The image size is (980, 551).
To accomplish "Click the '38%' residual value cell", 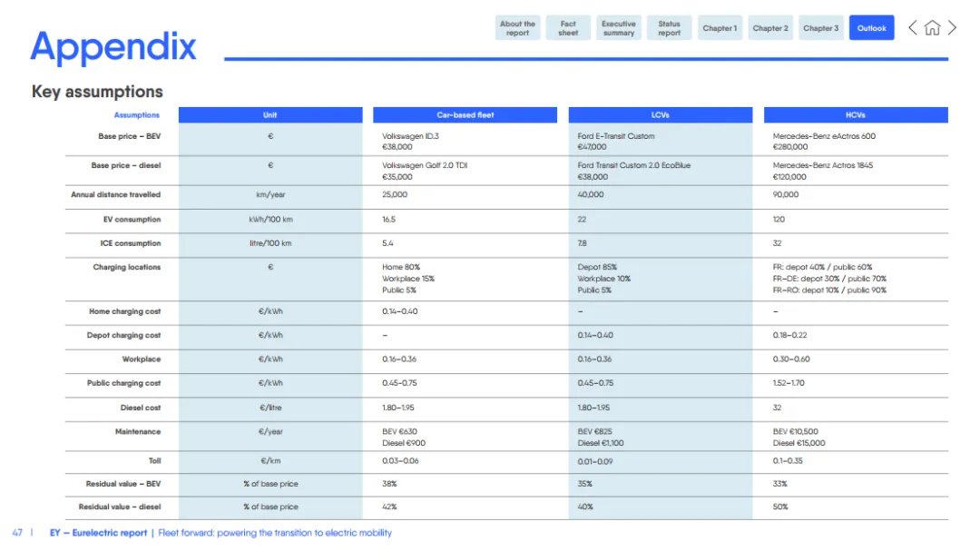I will coord(389,484).
